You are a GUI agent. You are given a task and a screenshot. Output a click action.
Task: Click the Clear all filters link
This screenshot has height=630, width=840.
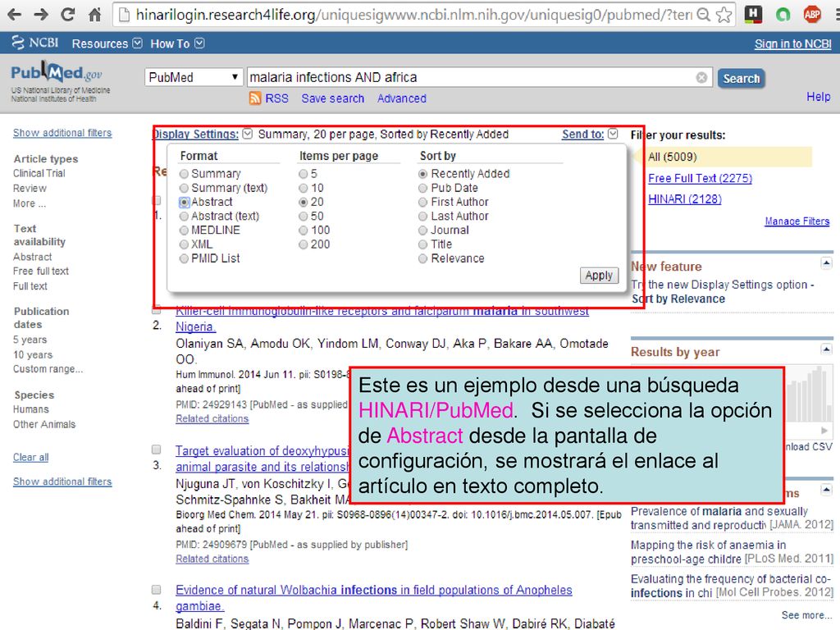(x=30, y=458)
